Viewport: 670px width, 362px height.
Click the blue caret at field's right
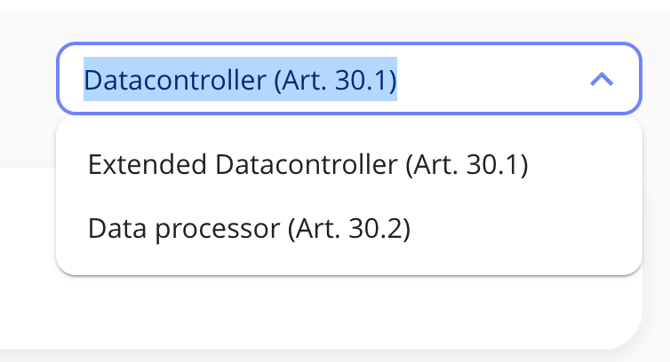(602, 79)
